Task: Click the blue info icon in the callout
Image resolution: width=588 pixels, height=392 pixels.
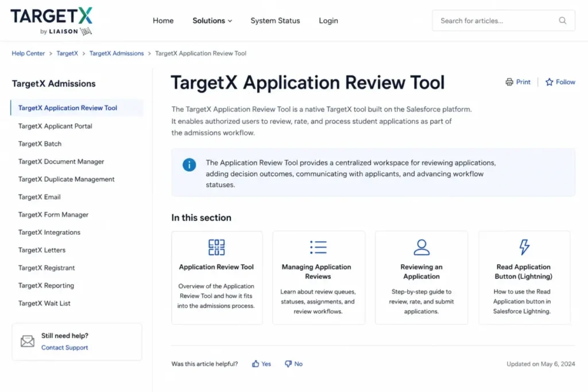Action: click(189, 165)
